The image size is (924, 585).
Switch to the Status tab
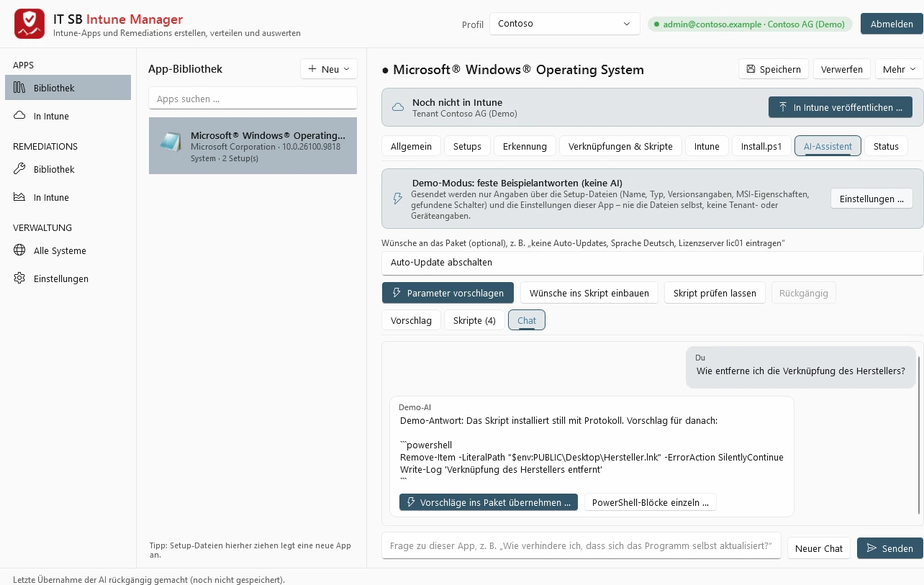tap(886, 146)
